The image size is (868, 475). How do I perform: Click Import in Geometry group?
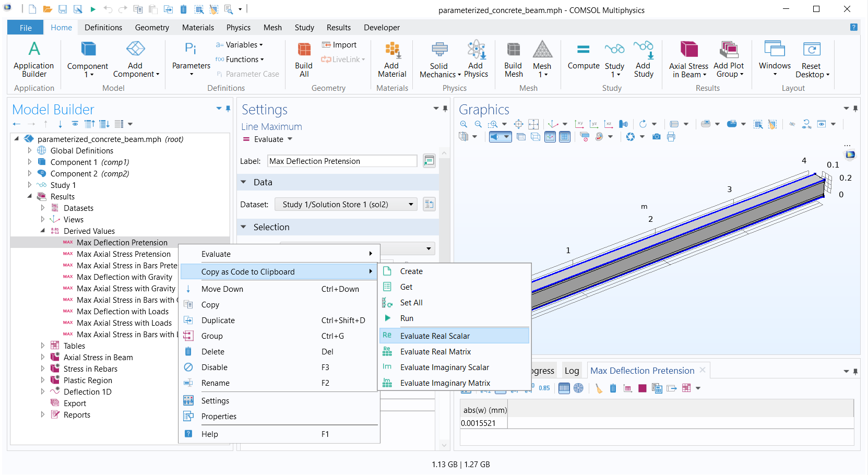pyautogui.click(x=340, y=45)
